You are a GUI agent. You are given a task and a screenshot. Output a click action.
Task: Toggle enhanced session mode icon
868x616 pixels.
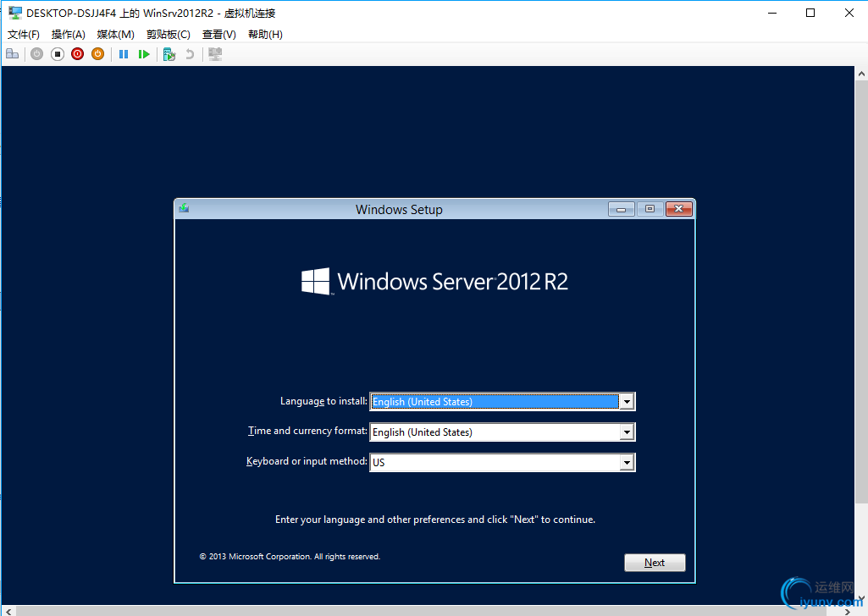[215, 54]
